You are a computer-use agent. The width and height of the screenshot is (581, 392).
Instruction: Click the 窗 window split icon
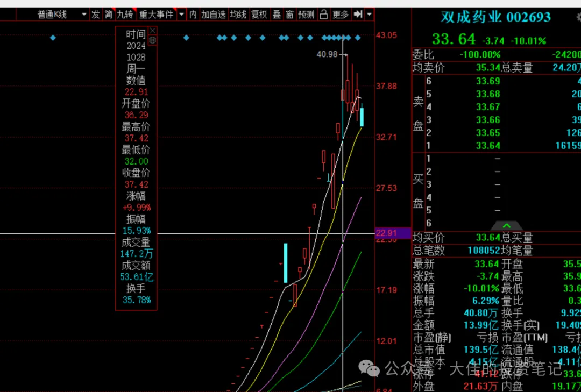tap(289, 15)
